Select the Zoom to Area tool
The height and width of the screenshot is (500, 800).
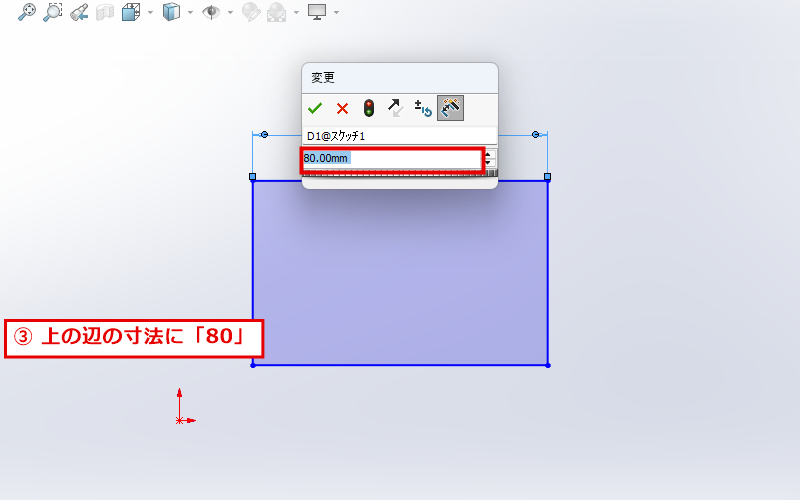click(53, 12)
